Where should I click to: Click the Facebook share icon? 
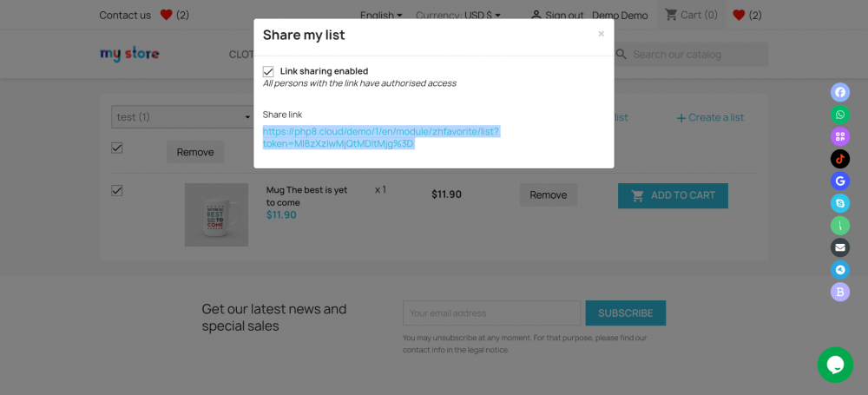point(839,92)
